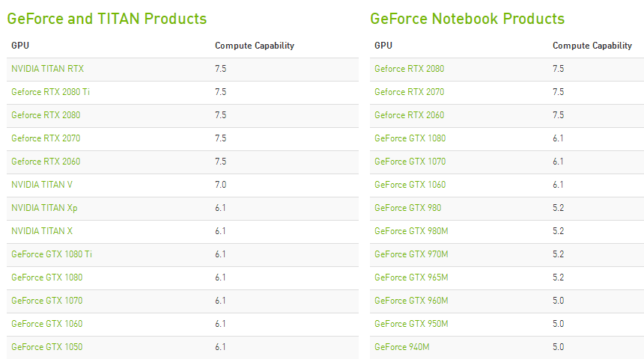Click GeForce GTX 1070 in the TITAN Products table
Screen dimensions: 644x359
coord(46,301)
